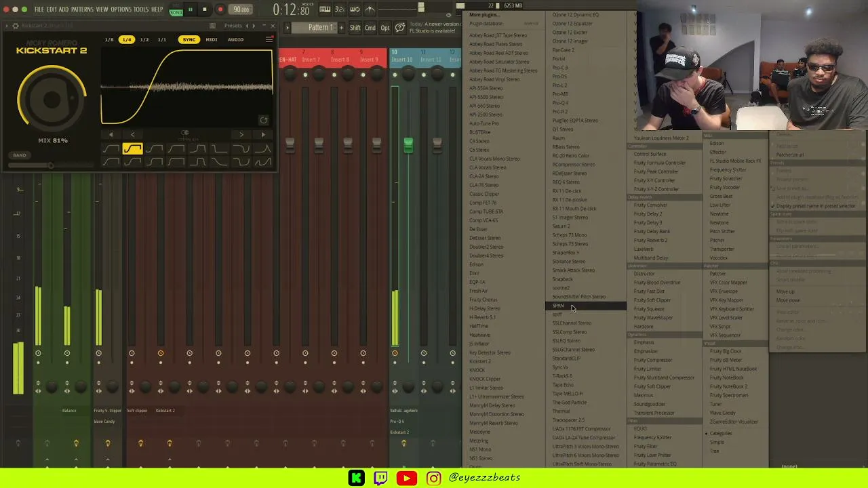Select Simple view option in plugin menu
The height and width of the screenshot is (488, 868).
tap(717, 442)
